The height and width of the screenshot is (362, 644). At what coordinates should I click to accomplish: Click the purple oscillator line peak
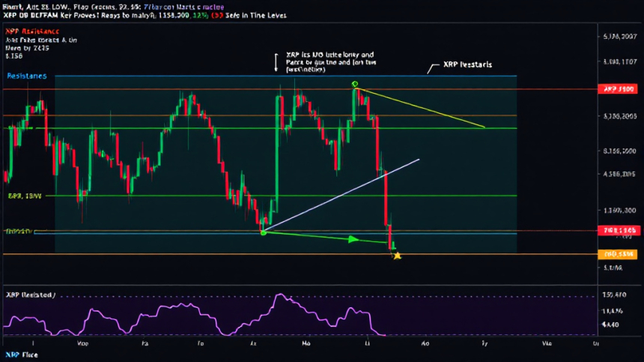281,295
